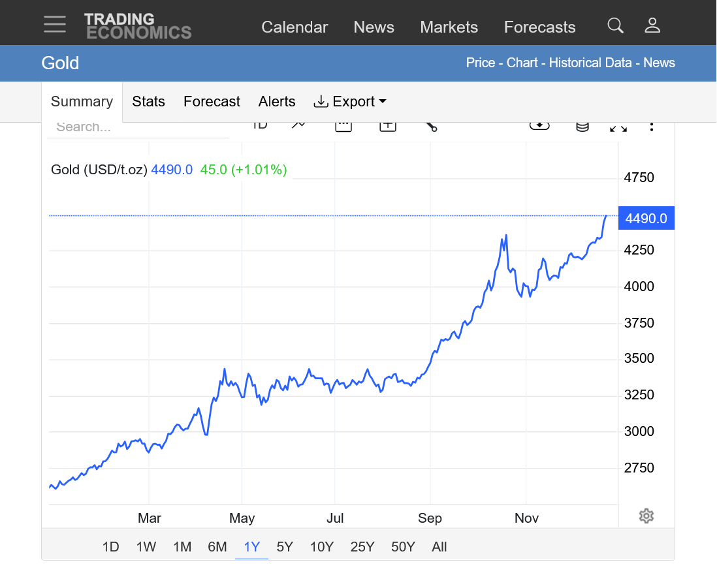Open the user account icon

pyautogui.click(x=652, y=25)
